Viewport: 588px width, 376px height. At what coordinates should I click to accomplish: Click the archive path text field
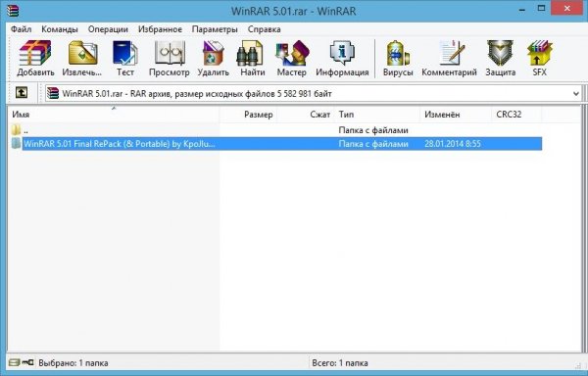[314, 94]
